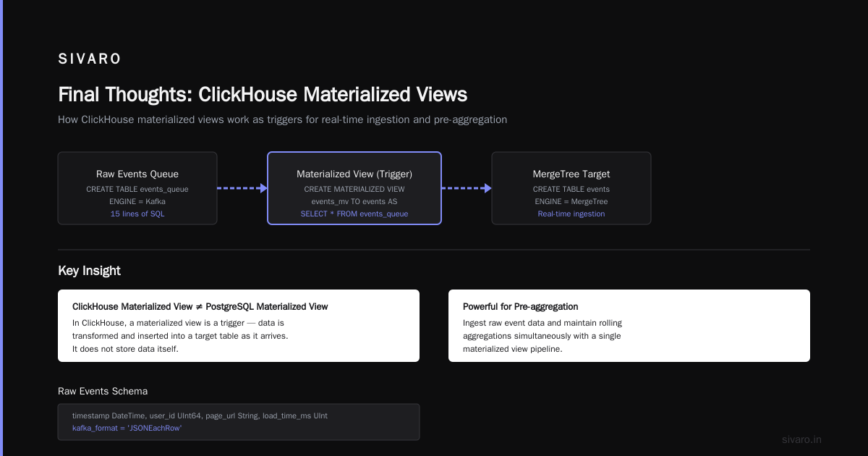Click the line 'It does not store data itself.'
This screenshot has height=456, width=868.
(125, 349)
